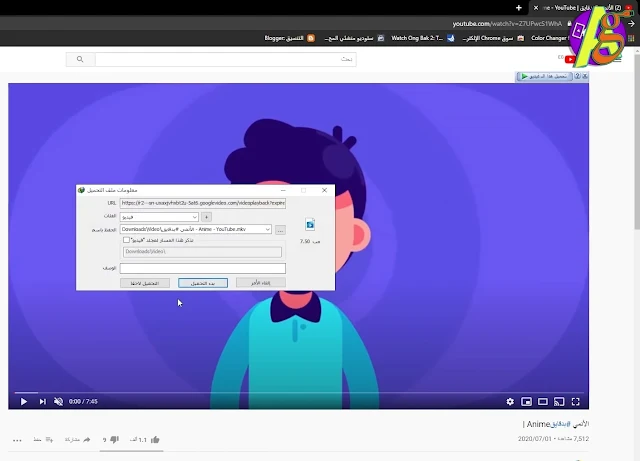Open the Arabic studio bookmark next to Blogger
640x461 pixels.
click(354, 38)
